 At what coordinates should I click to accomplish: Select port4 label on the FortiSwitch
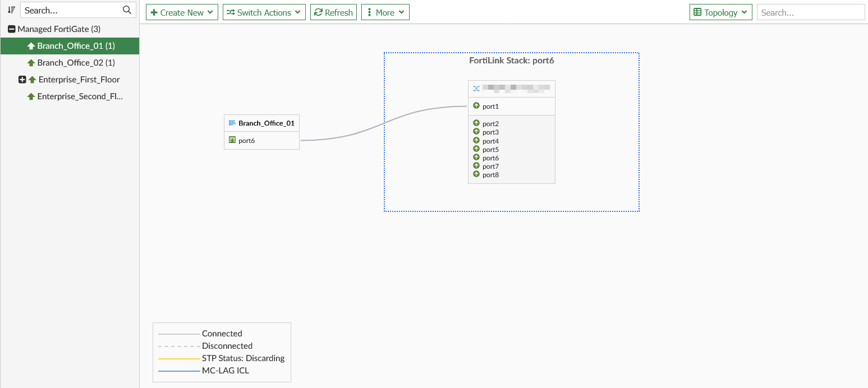pos(490,141)
